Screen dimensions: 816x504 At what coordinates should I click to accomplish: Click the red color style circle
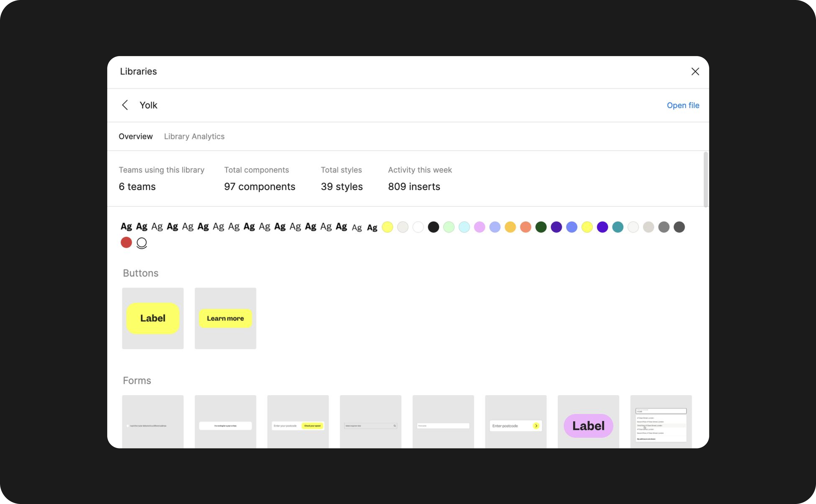[x=126, y=242]
